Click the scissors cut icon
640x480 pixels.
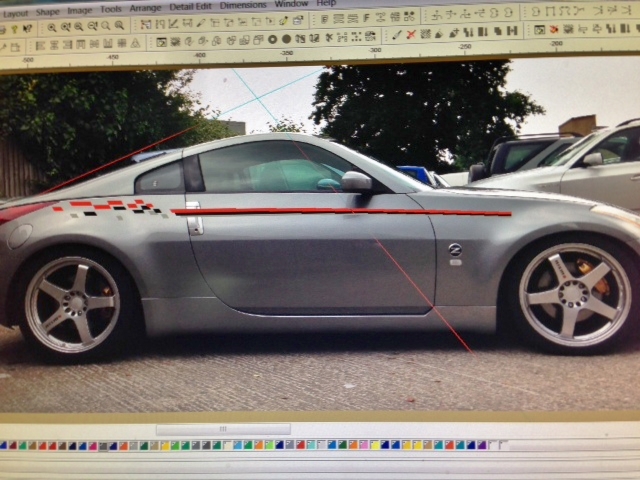coord(329,38)
